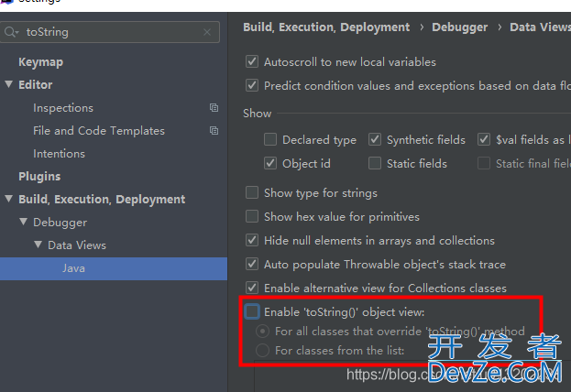Select For all classes override toString radio
The image size is (571, 392).
(x=262, y=332)
